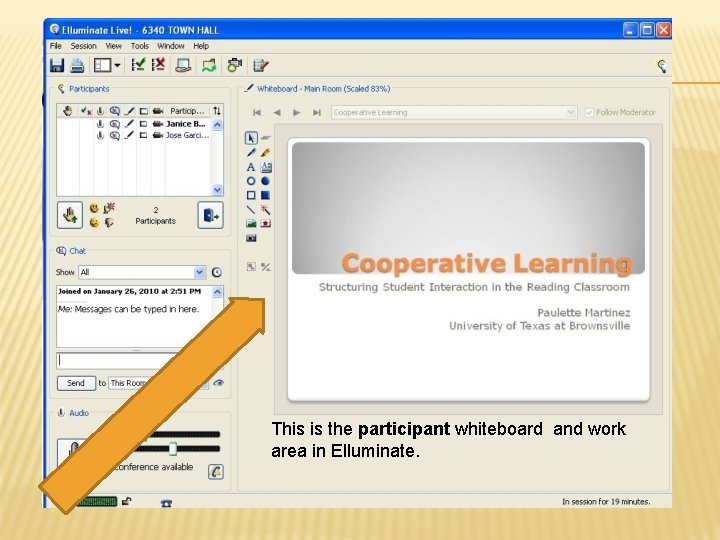The width and height of the screenshot is (720, 540).
Task: Select the filled ellipse tool
Action: [x=265, y=181]
